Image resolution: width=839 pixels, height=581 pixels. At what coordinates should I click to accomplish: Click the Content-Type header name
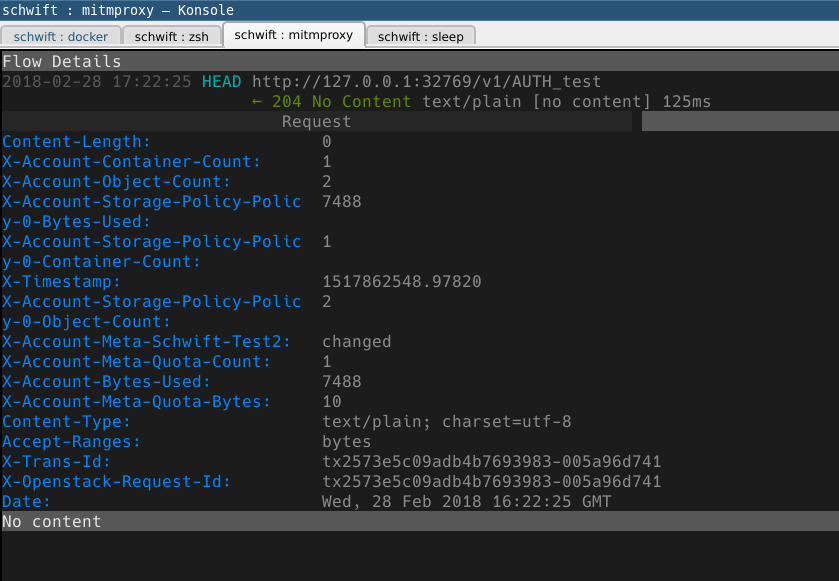[x=66, y=422]
